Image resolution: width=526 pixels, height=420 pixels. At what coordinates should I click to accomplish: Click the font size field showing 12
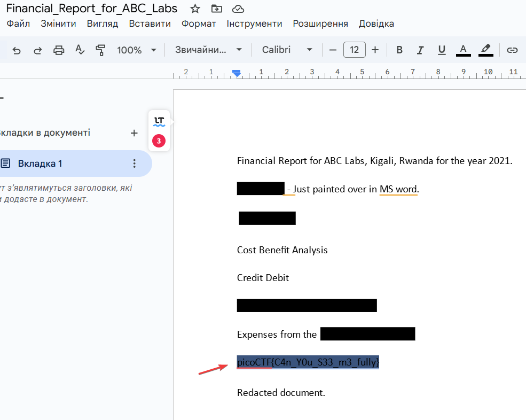(354, 50)
